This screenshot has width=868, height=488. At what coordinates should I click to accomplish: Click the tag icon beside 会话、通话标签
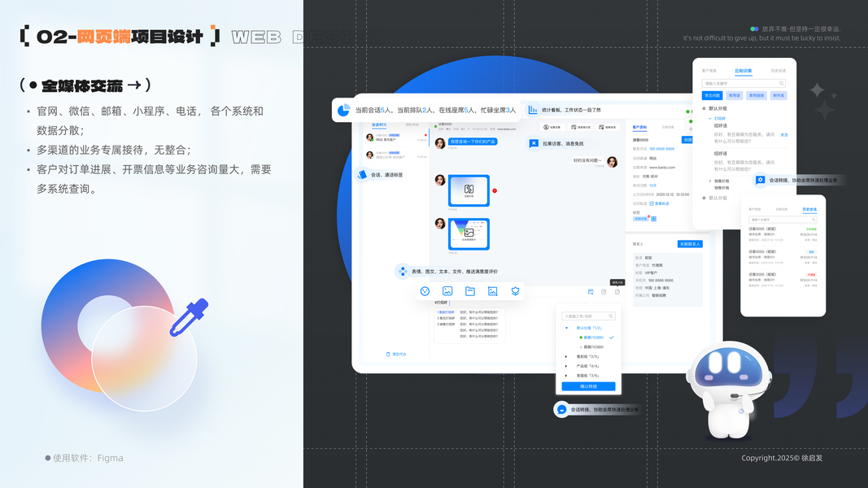coord(362,174)
